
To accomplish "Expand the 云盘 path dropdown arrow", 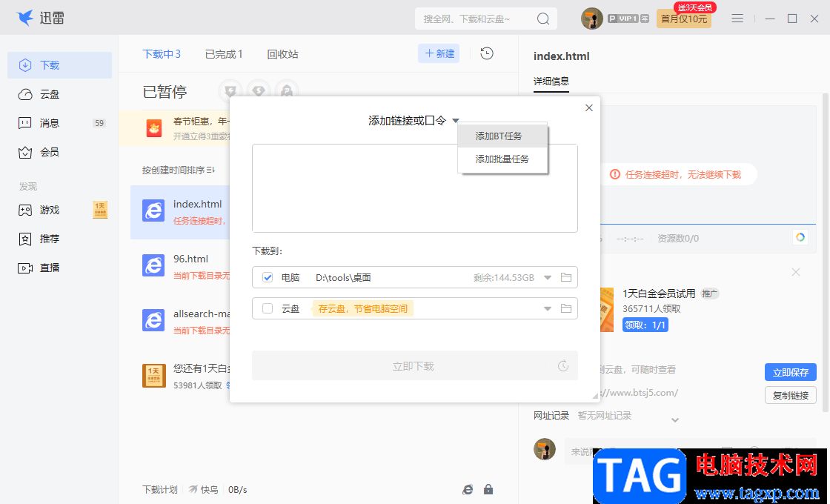I will coord(548,308).
